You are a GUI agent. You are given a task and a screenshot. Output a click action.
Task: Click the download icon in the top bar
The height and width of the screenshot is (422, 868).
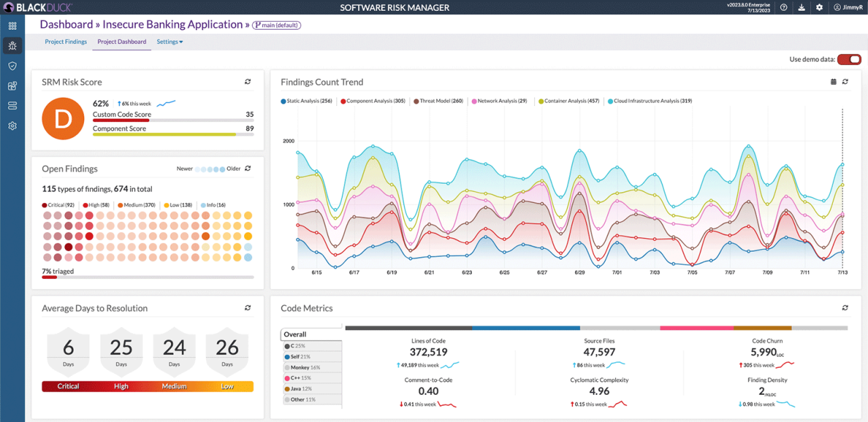coord(802,7)
